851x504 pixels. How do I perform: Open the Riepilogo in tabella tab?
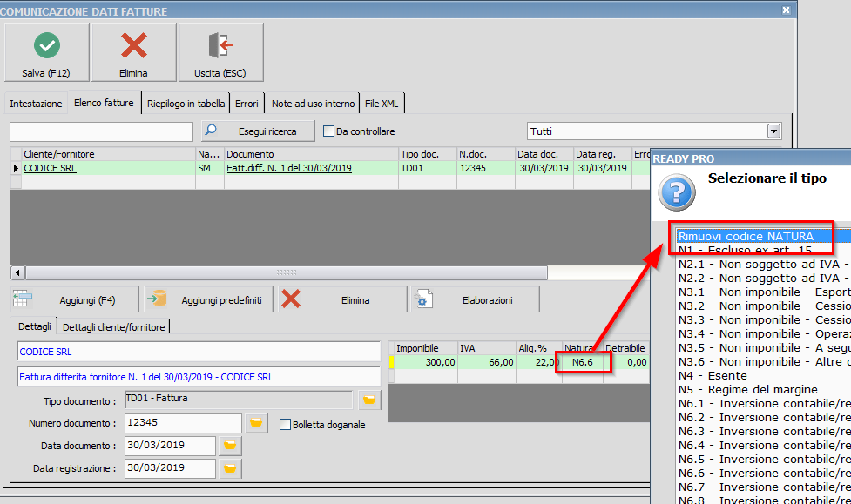[x=186, y=103]
